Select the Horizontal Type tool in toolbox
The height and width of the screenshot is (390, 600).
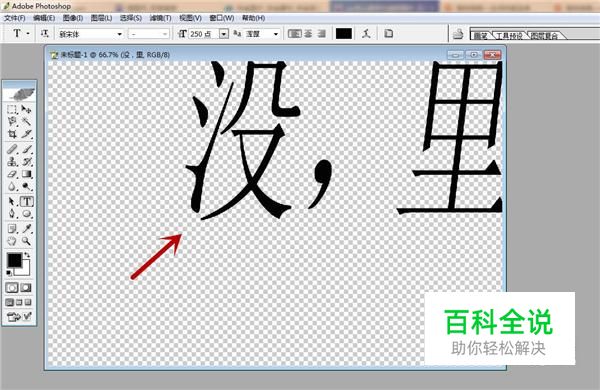click(26, 201)
